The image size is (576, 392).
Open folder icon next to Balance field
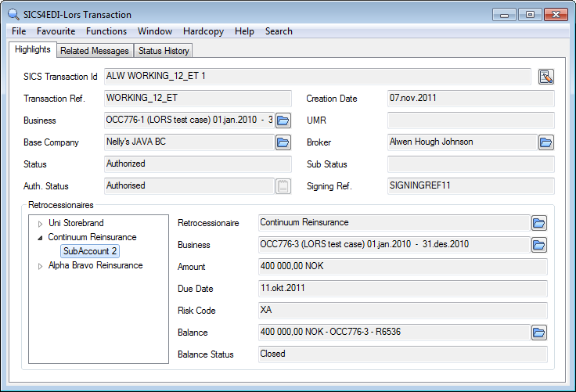tap(539, 333)
